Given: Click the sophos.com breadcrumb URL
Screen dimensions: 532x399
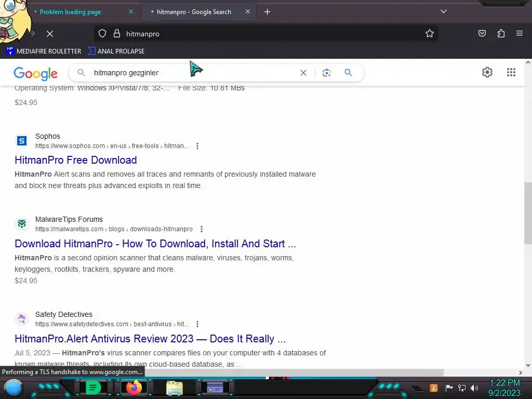Looking at the screenshot, I should pyautogui.click(x=112, y=146).
